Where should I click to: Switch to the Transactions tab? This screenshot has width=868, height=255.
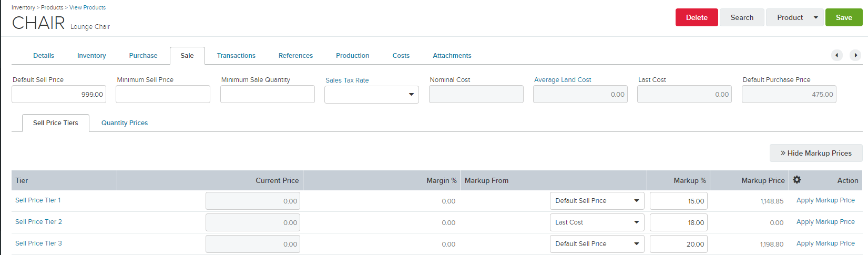[x=236, y=56]
